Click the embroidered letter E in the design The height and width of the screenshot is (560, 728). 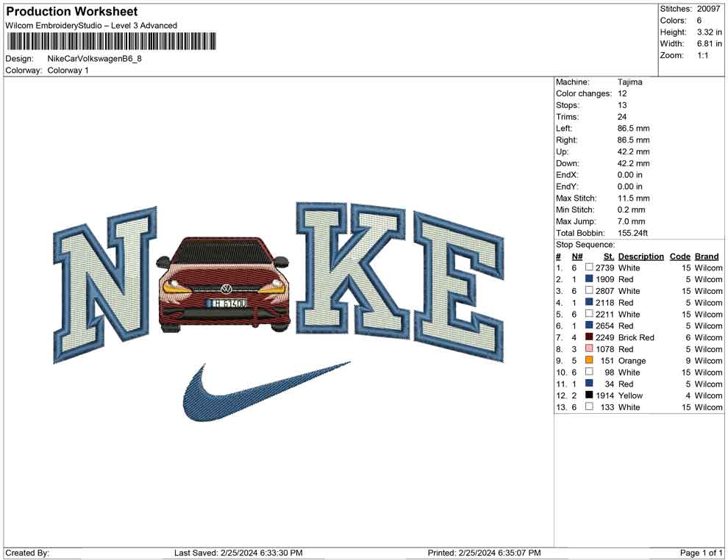coord(459,287)
